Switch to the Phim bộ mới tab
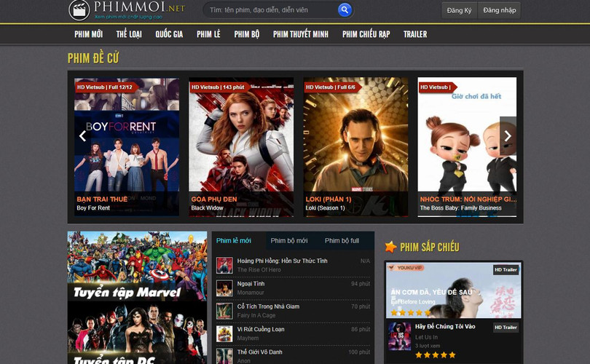Viewport: 590px width, 364px height. click(289, 241)
